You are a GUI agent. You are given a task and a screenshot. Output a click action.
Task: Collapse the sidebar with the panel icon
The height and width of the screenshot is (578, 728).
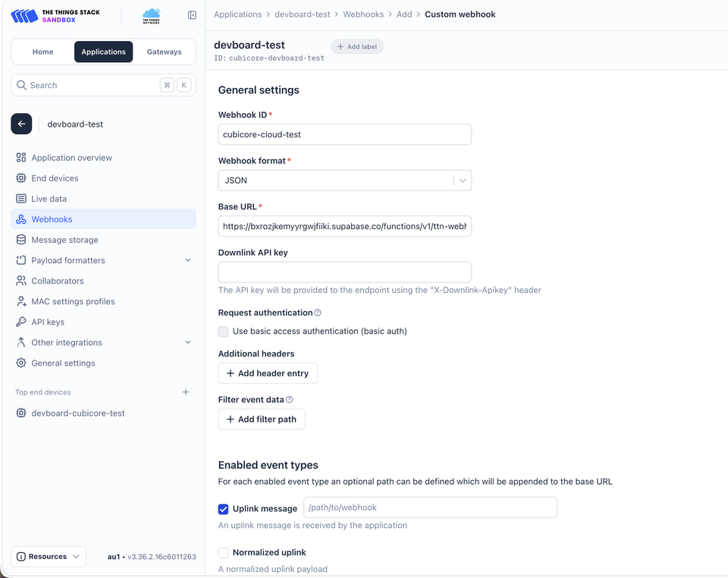click(x=192, y=15)
